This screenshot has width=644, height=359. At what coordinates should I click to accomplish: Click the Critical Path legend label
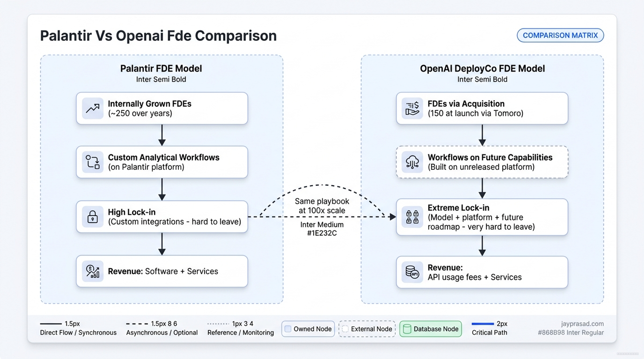(489, 333)
